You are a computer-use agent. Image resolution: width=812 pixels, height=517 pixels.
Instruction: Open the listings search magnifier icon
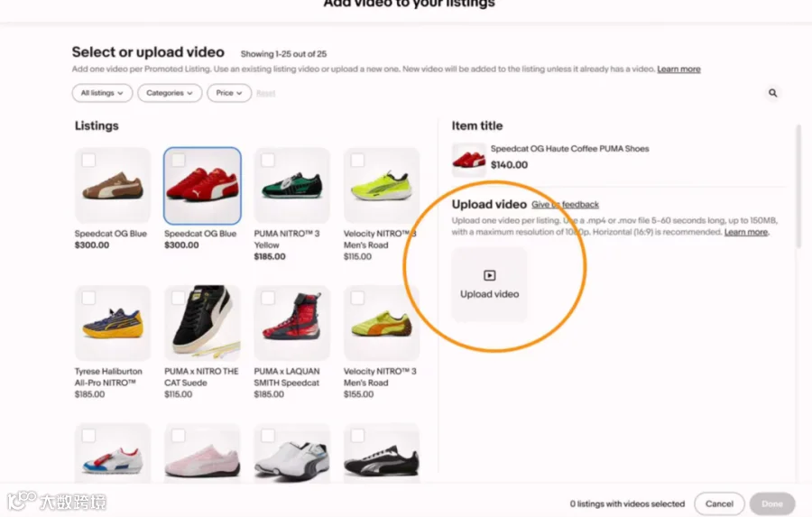click(772, 93)
